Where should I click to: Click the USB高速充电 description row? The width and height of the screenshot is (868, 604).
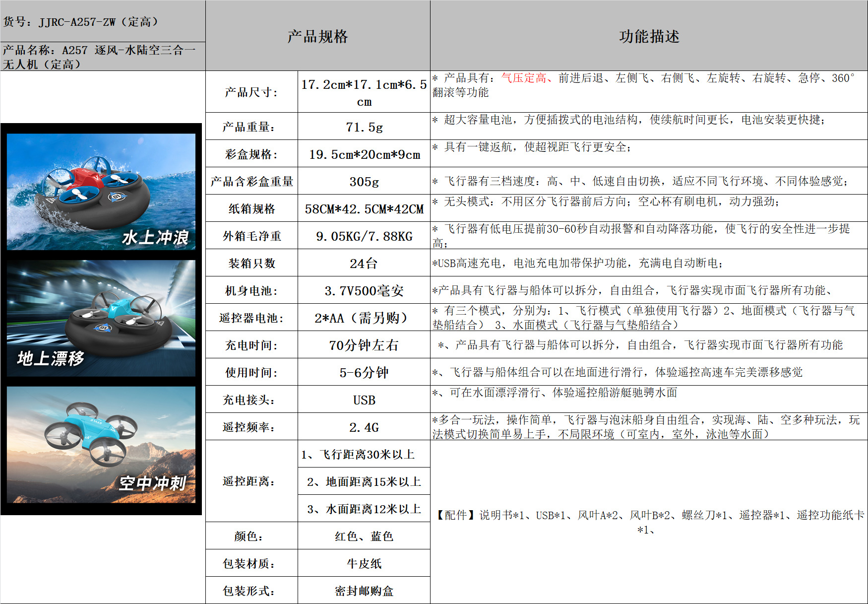tap(649, 263)
